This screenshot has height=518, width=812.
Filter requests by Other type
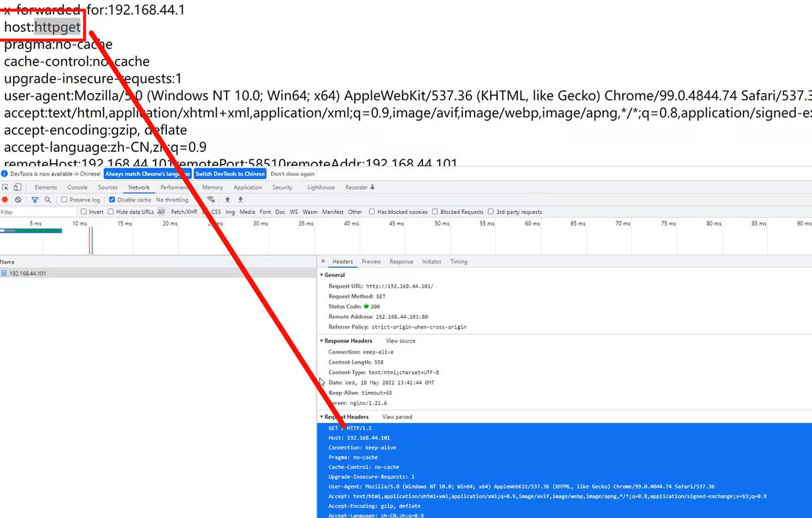click(x=355, y=212)
